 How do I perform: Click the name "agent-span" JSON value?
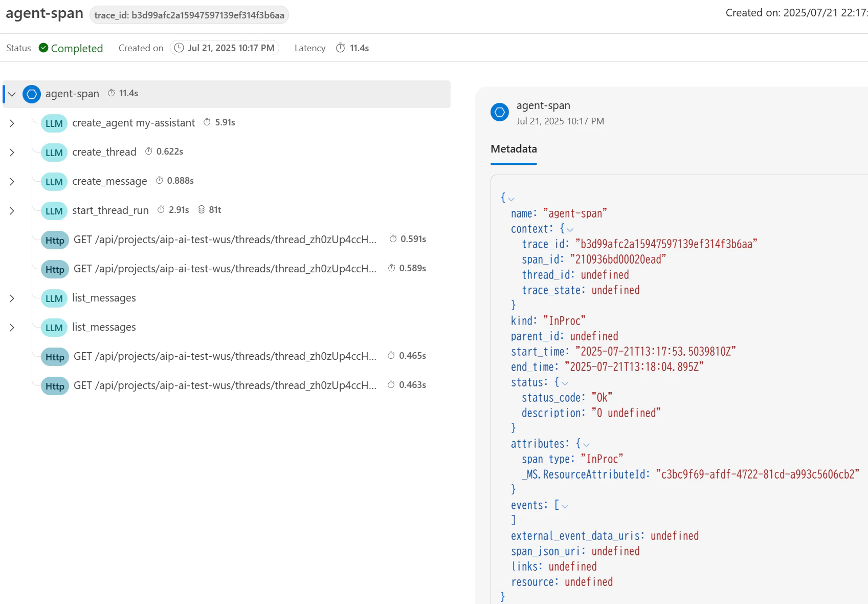coord(575,213)
